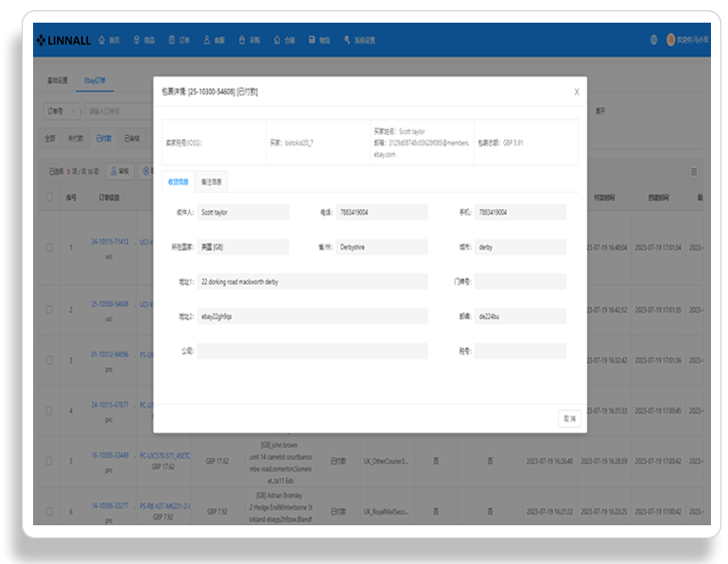Open the home page nav icon
The width and height of the screenshot is (728, 564).
tap(102, 41)
